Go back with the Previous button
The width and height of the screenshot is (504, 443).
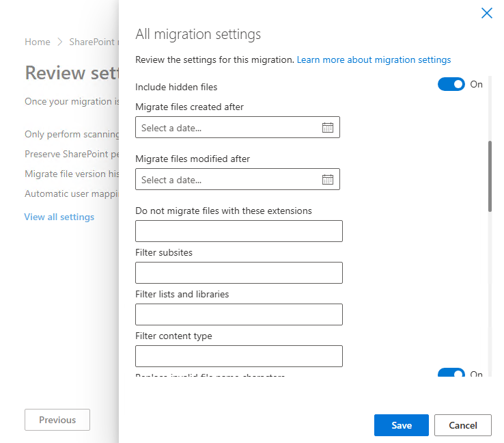(x=57, y=420)
